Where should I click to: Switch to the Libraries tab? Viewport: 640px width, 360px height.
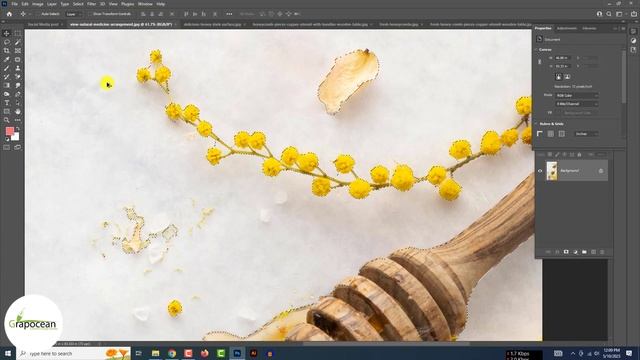pos(589,28)
